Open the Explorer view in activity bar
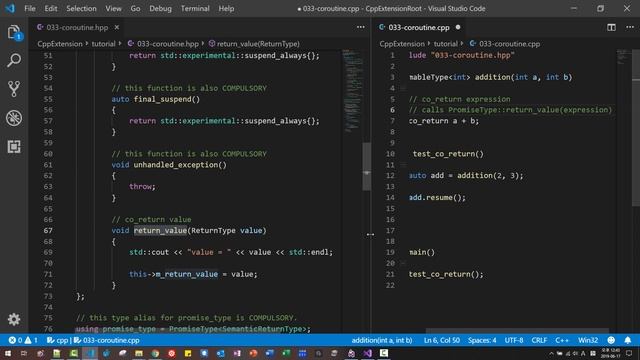This screenshot has width=640, height=360. [x=14, y=32]
